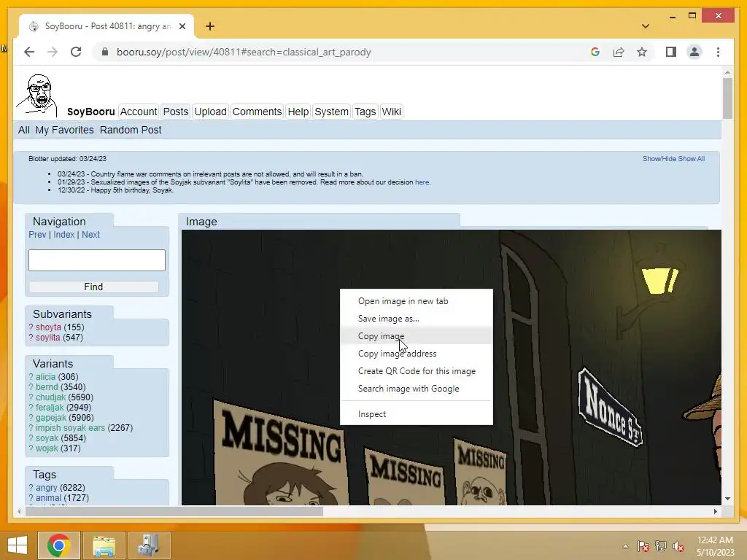
Task: Open the impish soyak ears tag
Action: [70, 427]
